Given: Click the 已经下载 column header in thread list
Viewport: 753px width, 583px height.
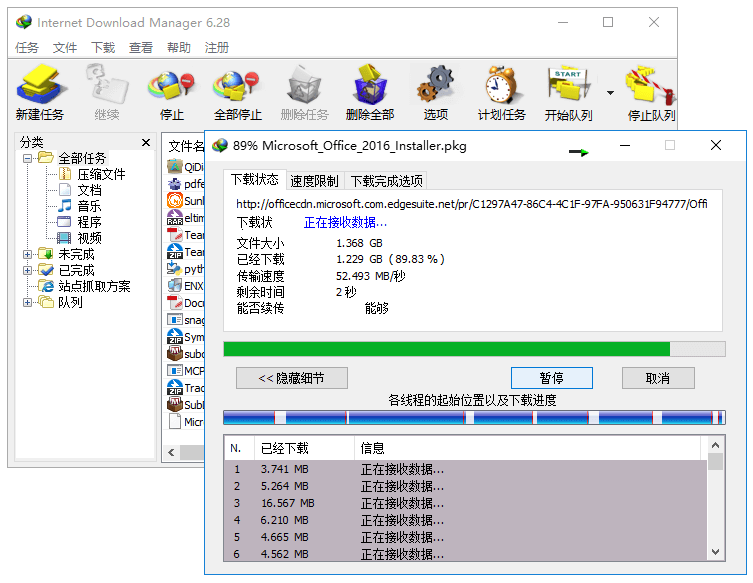Looking at the screenshot, I should pos(304,448).
